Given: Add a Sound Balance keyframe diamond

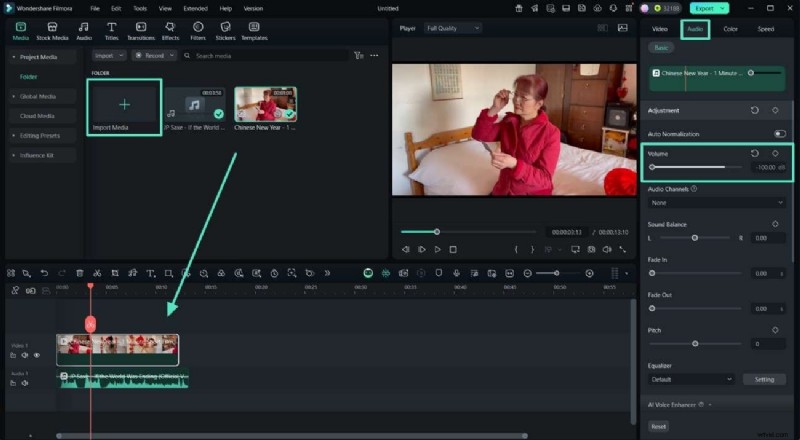Looking at the screenshot, I should pos(775,224).
